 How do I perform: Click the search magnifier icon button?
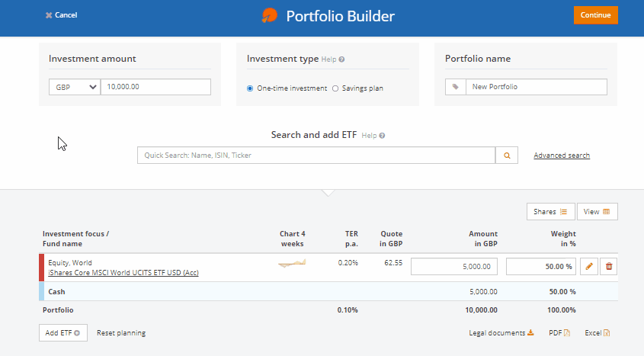(506, 156)
